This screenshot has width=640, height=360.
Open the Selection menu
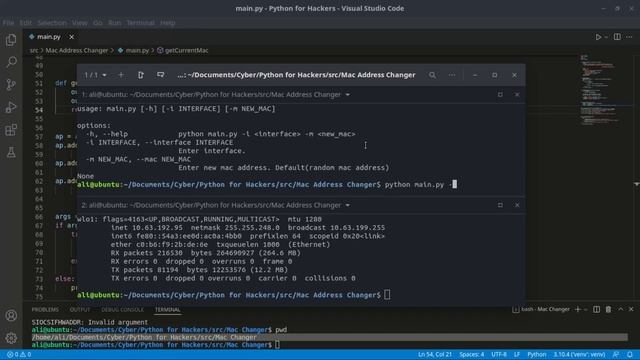pyautogui.click(x=52, y=23)
